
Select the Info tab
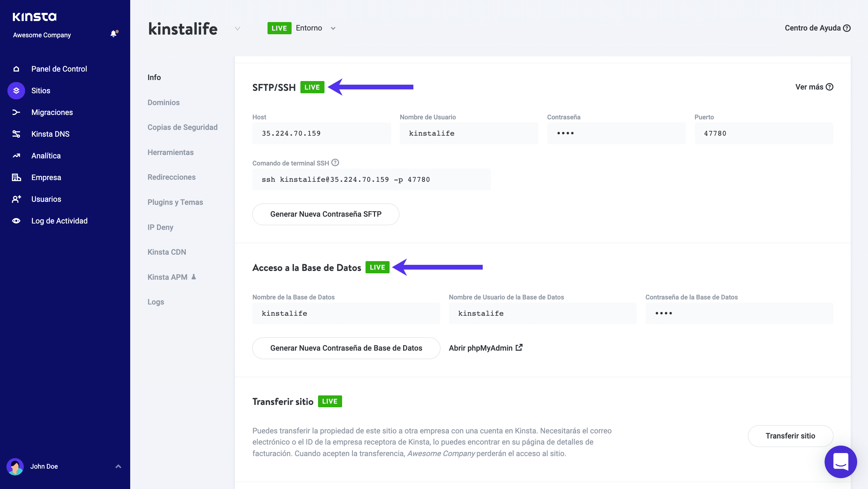coord(154,77)
